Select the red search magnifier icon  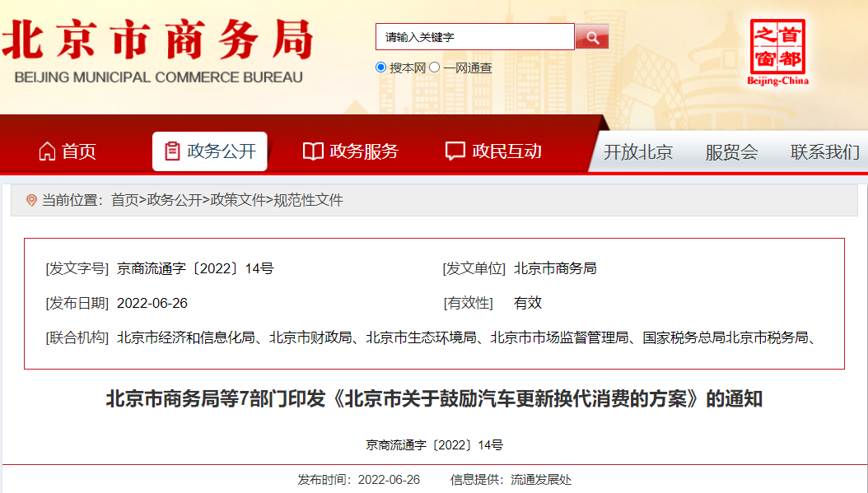[x=592, y=36]
